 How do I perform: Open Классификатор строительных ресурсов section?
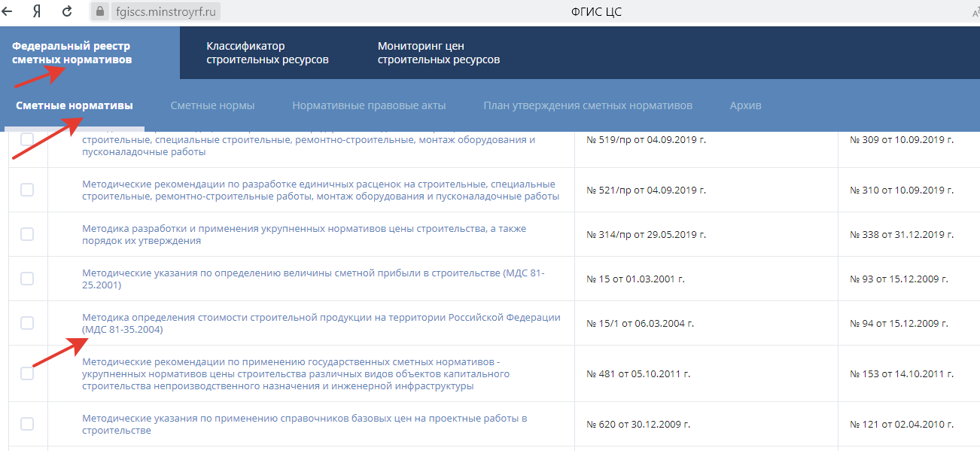tap(267, 53)
